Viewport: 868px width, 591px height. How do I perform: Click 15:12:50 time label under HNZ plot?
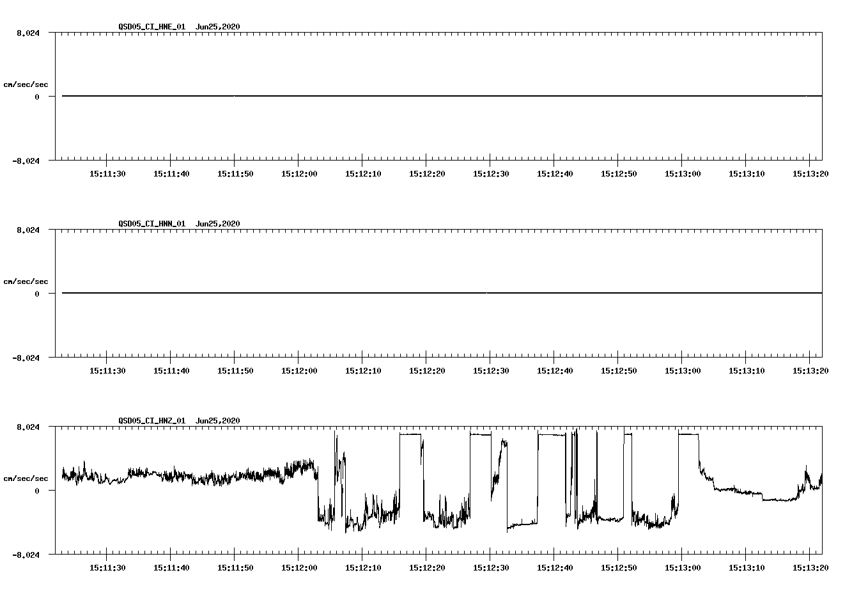tap(619, 568)
